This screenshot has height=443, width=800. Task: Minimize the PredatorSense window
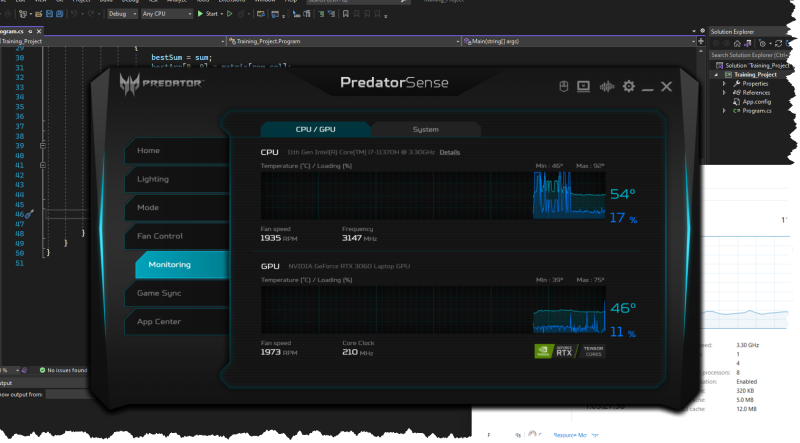point(647,87)
